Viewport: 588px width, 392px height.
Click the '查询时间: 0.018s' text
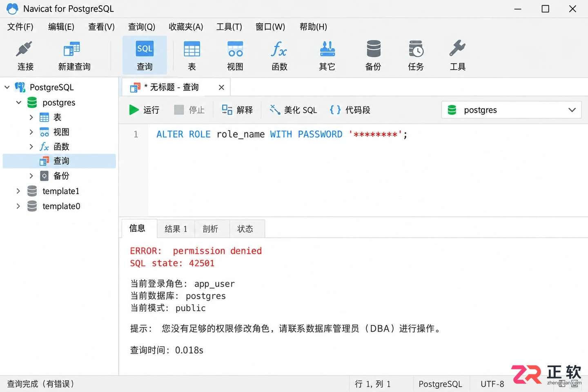167,350
